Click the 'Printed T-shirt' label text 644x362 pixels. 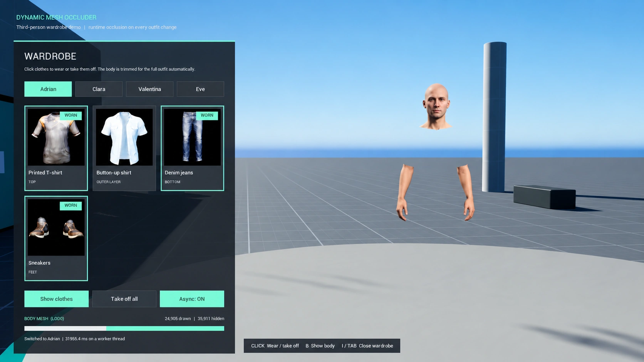pos(45,173)
